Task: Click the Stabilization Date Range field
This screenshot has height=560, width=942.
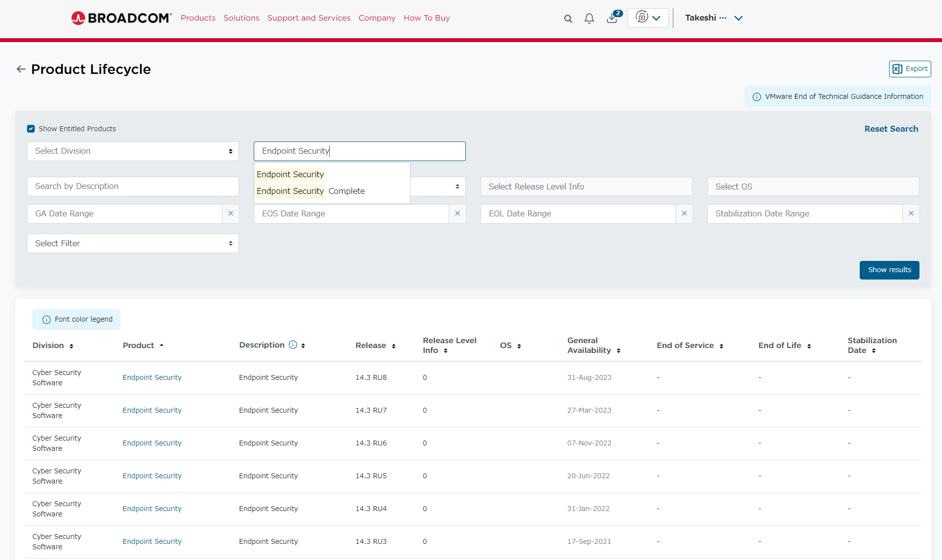Action: click(805, 214)
